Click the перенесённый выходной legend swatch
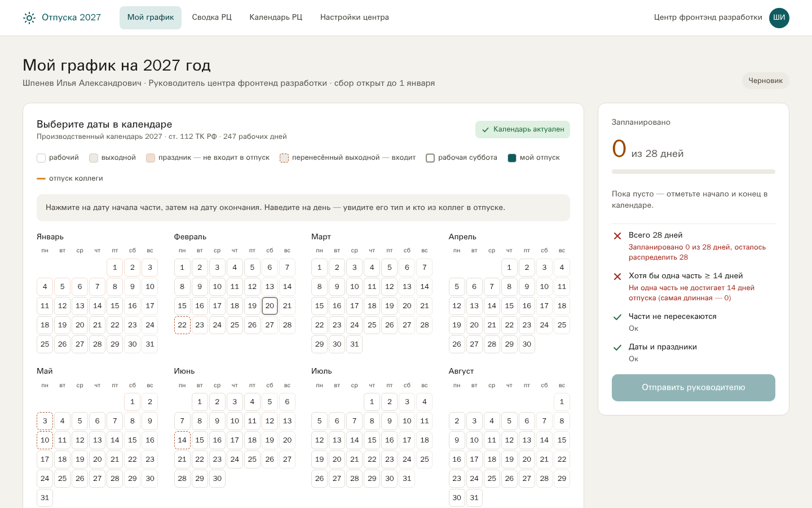The image size is (812, 508). click(x=284, y=158)
